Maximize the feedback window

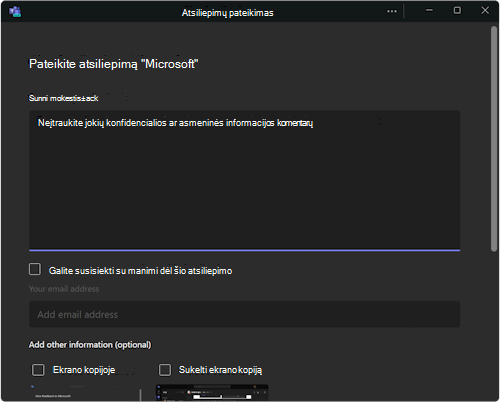(x=457, y=11)
